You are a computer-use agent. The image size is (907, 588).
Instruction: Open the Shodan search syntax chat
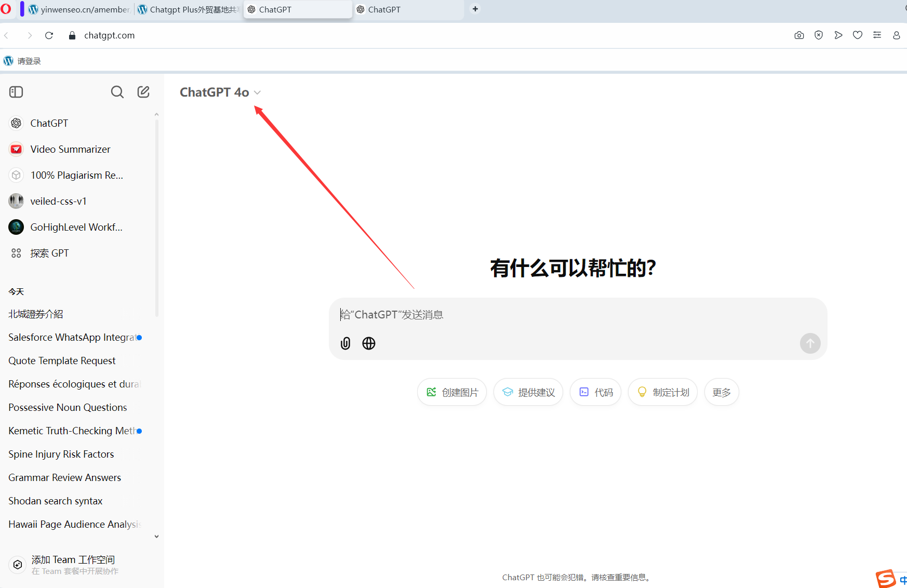(56, 501)
